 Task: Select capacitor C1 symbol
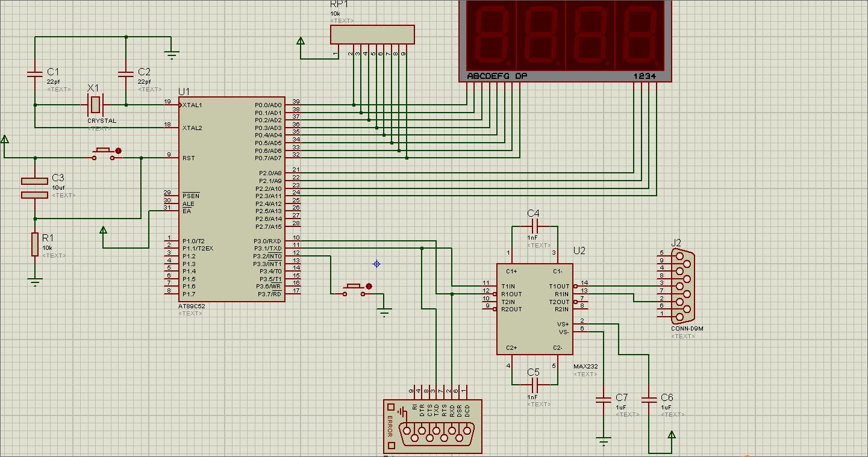click(35, 75)
